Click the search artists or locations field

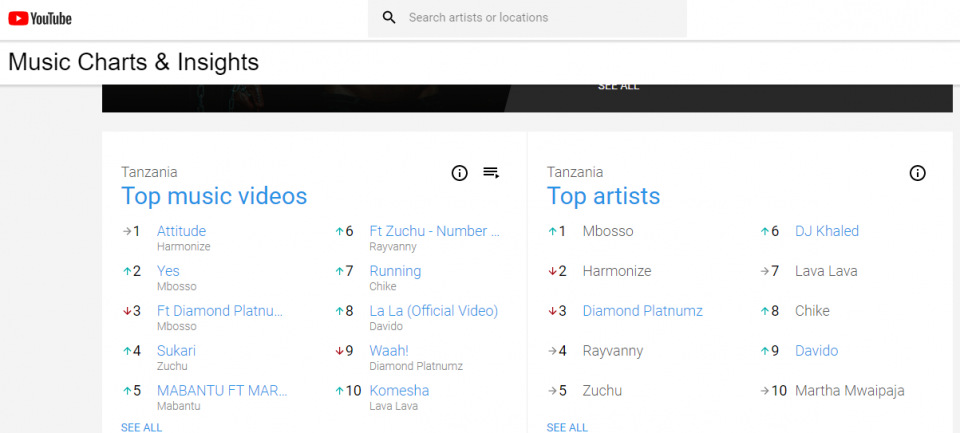click(540, 18)
